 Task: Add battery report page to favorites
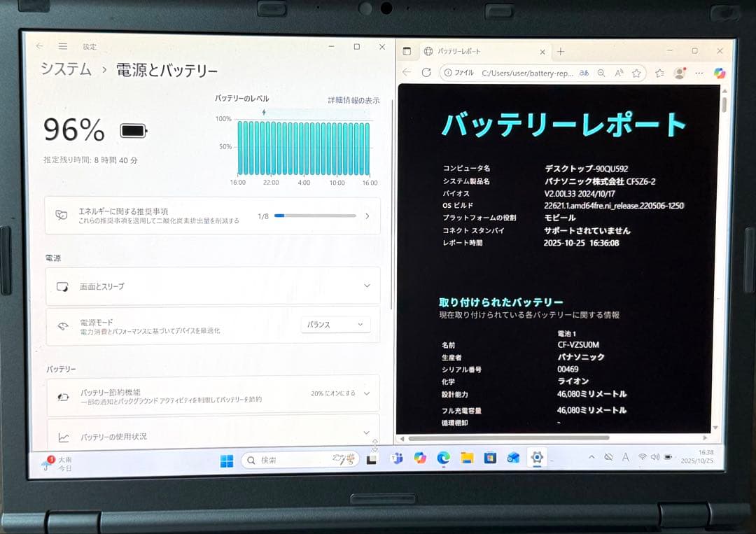(x=636, y=72)
